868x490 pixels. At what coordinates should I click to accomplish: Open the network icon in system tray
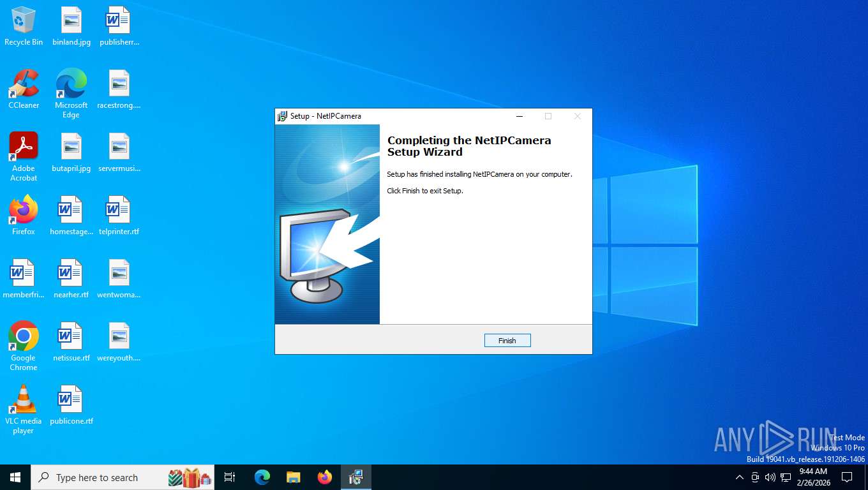coord(786,477)
